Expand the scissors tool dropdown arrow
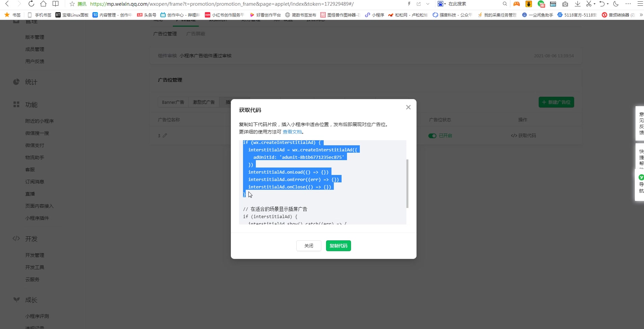This screenshot has width=644, height=329. pos(594,4)
